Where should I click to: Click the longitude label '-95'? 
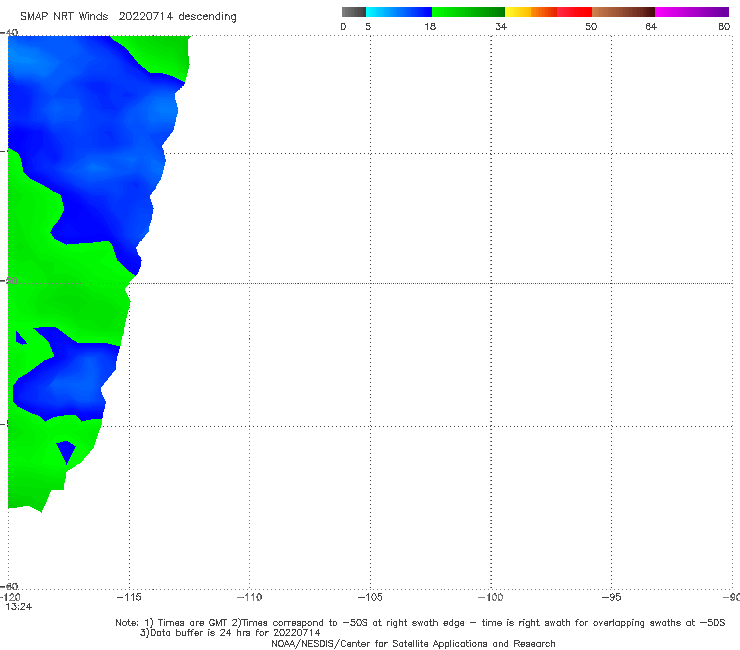[x=612, y=597]
